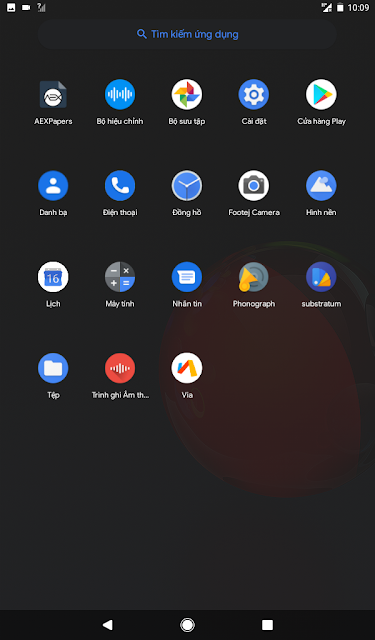The image size is (375, 640).
Task: Launch Phonograph music player
Action: click(x=254, y=277)
